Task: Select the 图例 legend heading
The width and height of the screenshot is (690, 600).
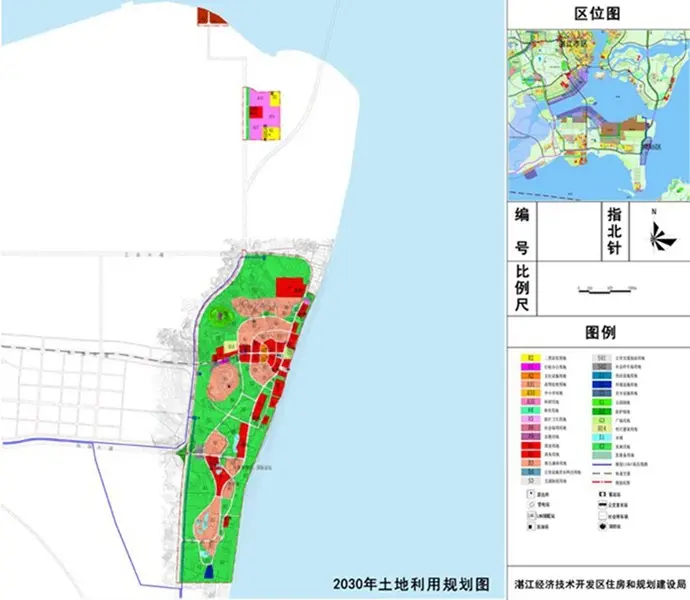Action: click(x=600, y=332)
